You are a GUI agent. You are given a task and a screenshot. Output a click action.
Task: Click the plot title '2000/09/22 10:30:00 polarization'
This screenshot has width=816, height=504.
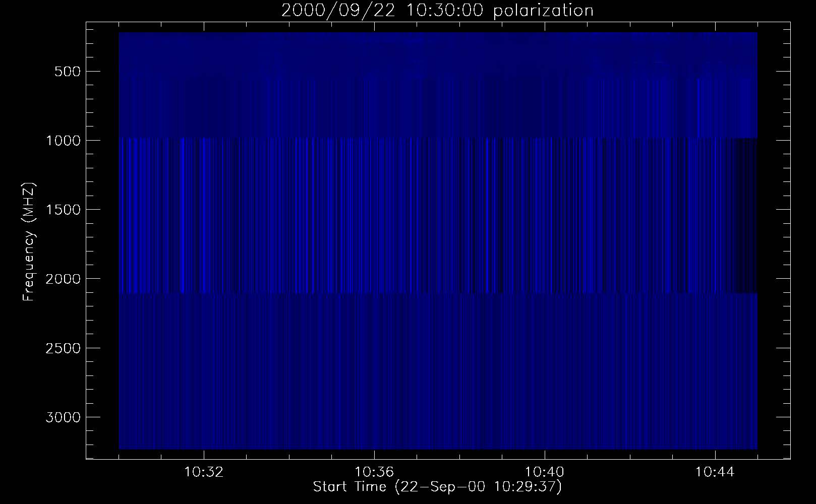[437, 11]
